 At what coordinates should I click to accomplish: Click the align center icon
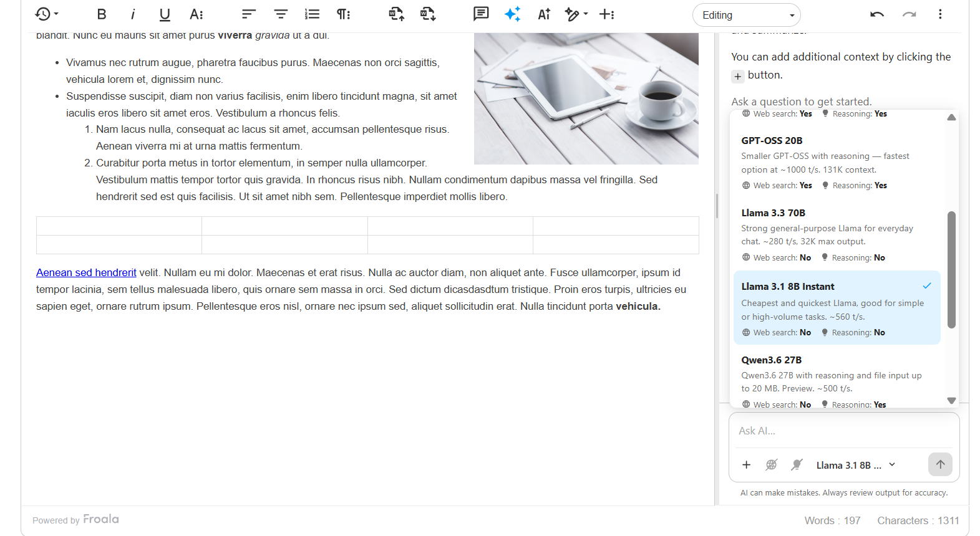tap(281, 14)
